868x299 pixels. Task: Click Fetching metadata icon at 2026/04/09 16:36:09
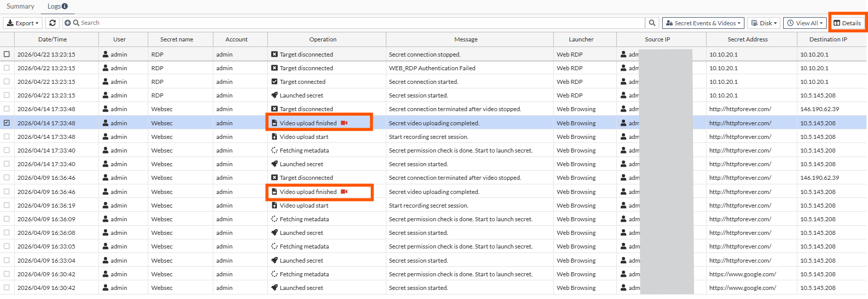click(x=274, y=219)
